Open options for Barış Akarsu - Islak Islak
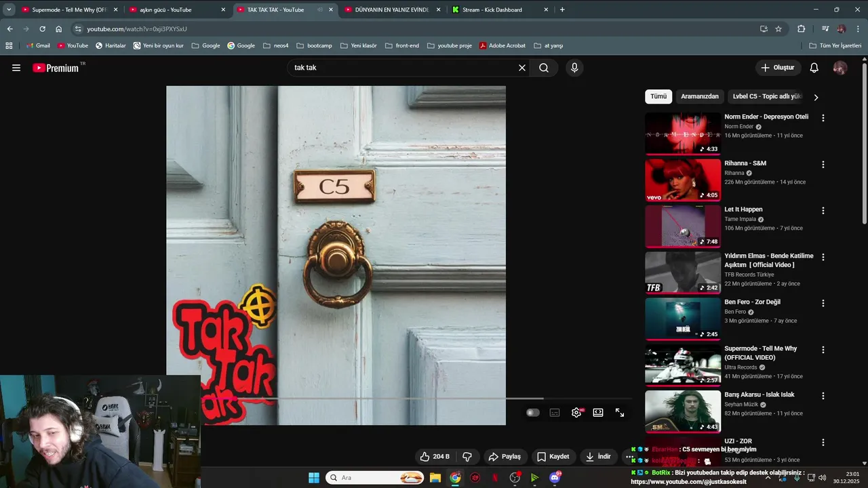868x488 pixels. [823, 396]
